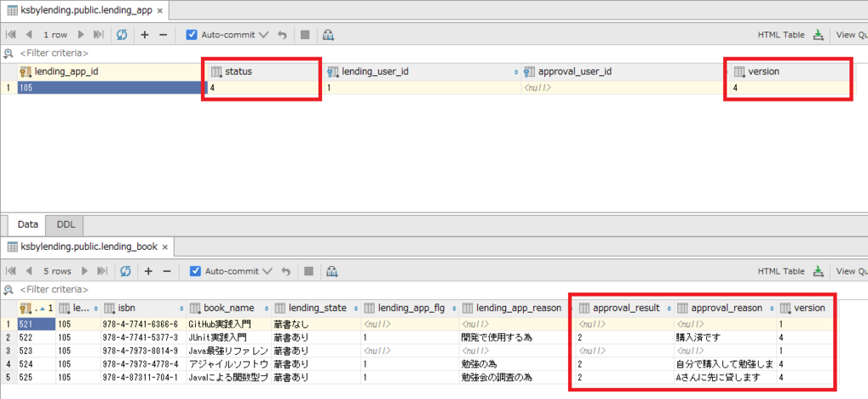The image size is (868, 399).
Task: Toggle Auto-commit checkbox in lending_app toolbar
Action: [x=192, y=35]
